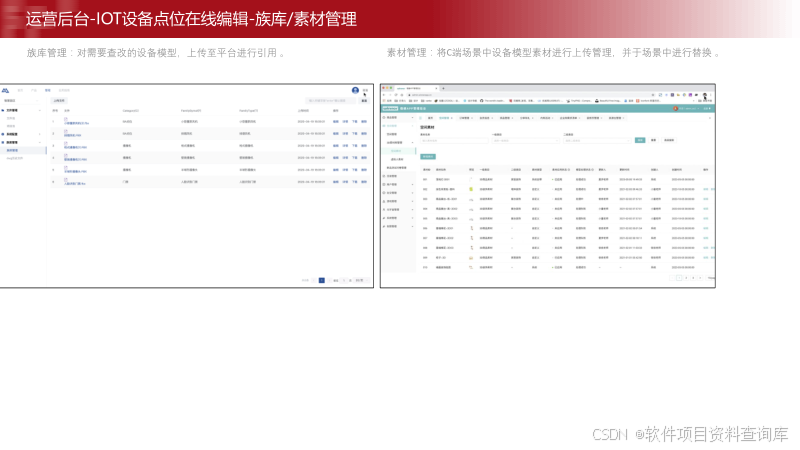Open the second-level category dropdown in right window

tap(597, 140)
